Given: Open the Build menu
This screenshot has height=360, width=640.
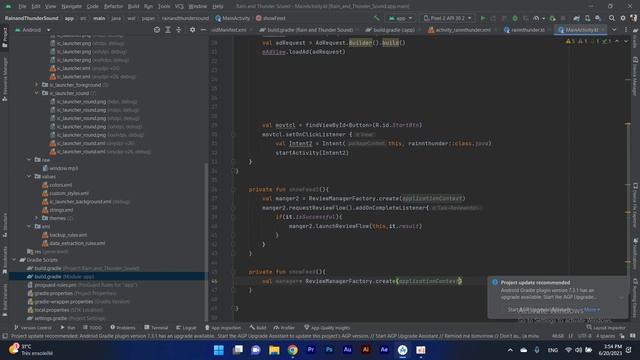Looking at the screenshot, I should (133, 7).
